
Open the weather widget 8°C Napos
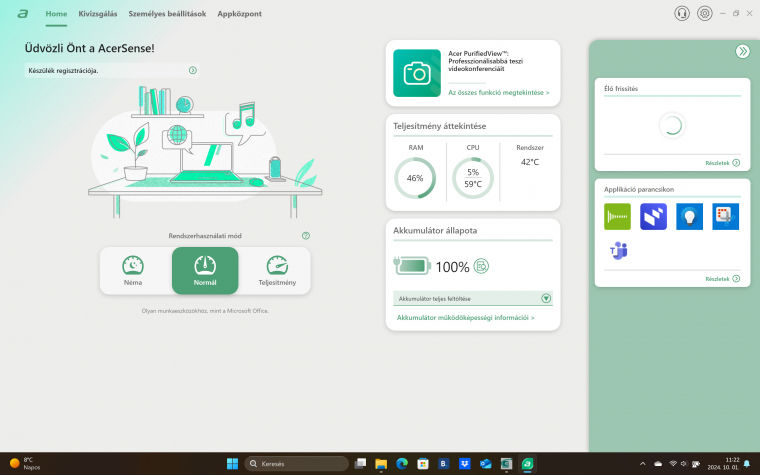click(25, 464)
